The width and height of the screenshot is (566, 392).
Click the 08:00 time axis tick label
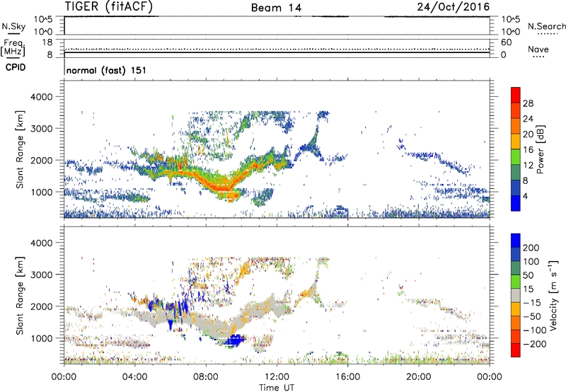206,377
